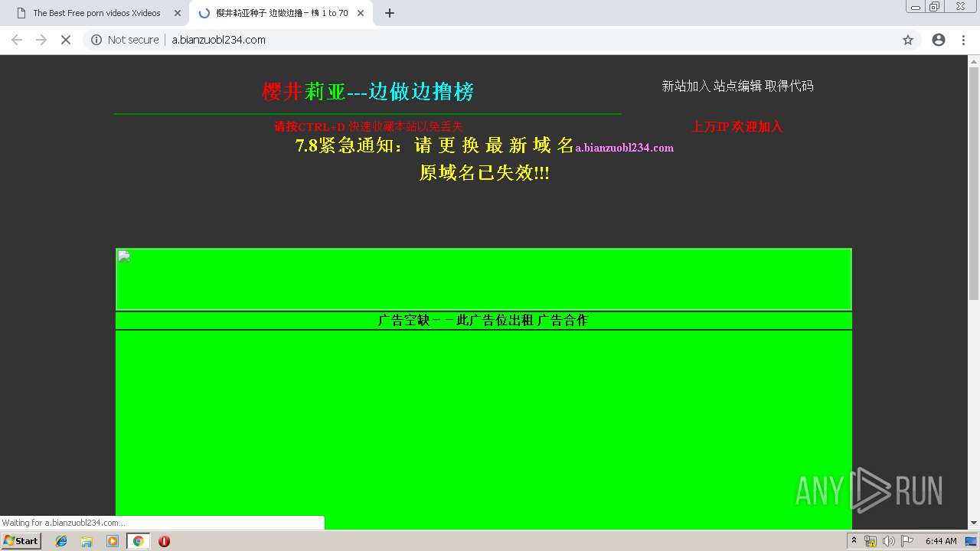Click scrollbar down arrow

pyautogui.click(x=974, y=523)
